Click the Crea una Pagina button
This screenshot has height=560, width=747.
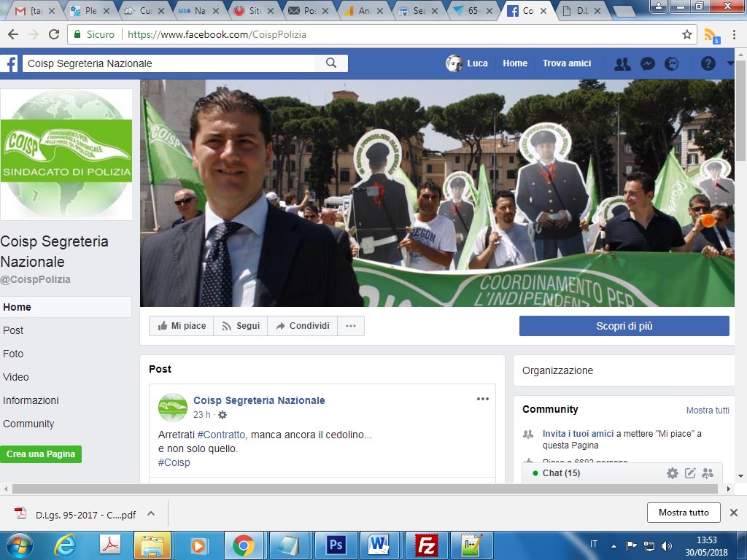[41, 454]
